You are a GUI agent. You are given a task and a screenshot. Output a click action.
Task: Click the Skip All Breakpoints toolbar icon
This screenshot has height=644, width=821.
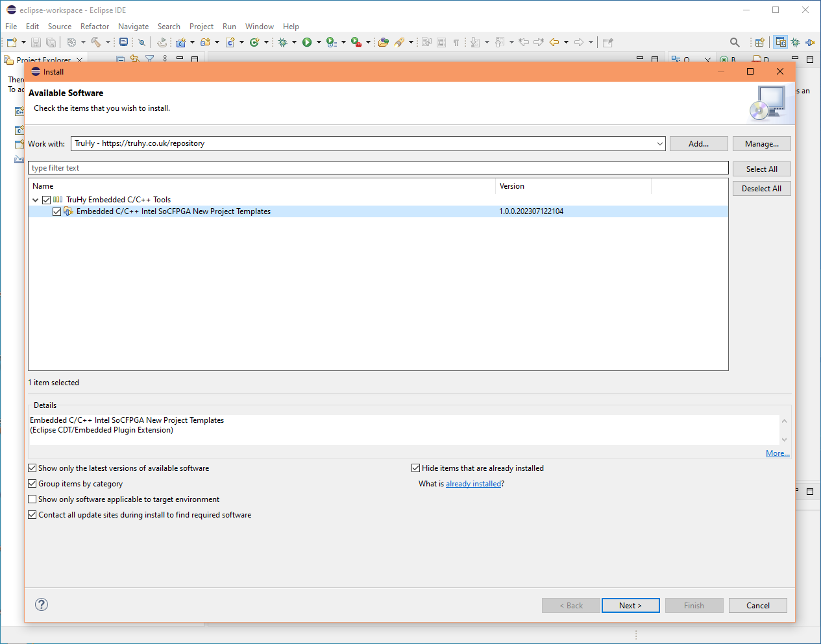(141, 42)
